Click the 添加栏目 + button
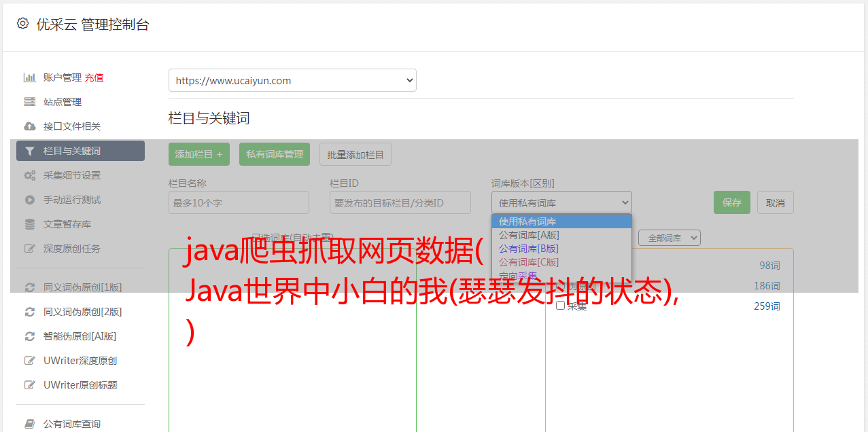Image resolution: width=868 pixels, height=432 pixels. pos(199,154)
